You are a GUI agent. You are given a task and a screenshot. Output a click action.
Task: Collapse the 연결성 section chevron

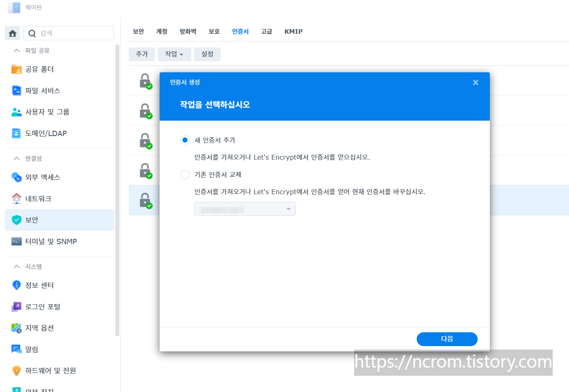click(x=17, y=158)
